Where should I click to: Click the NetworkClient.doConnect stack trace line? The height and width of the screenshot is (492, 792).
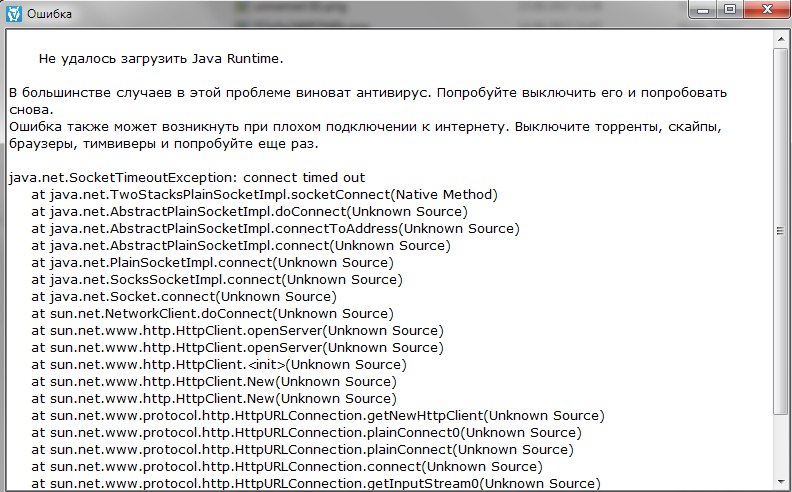(x=212, y=313)
